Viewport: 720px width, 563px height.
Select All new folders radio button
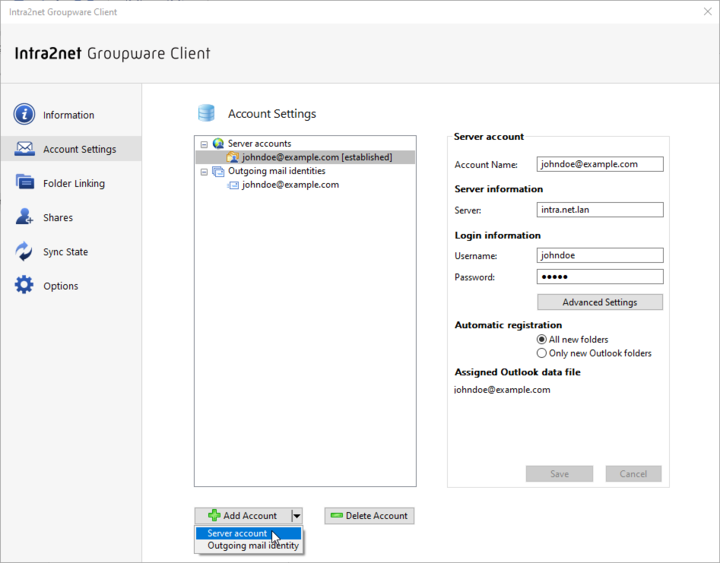541,339
